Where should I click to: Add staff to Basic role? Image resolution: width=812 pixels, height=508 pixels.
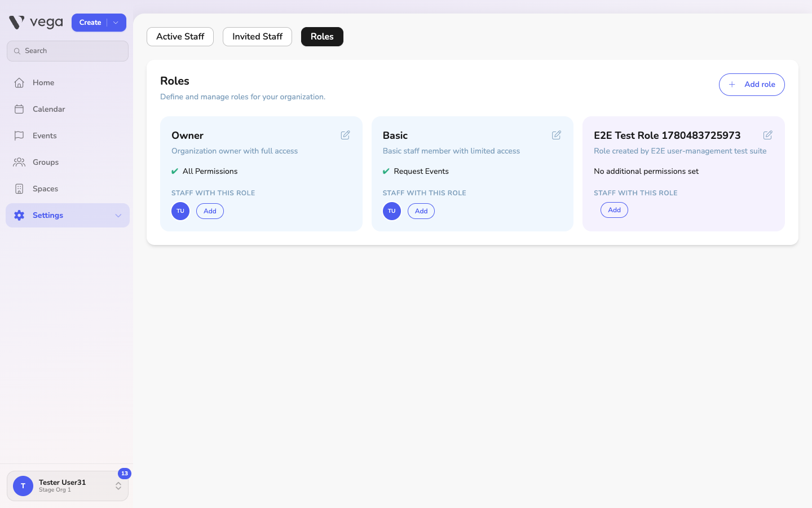click(x=421, y=211)
